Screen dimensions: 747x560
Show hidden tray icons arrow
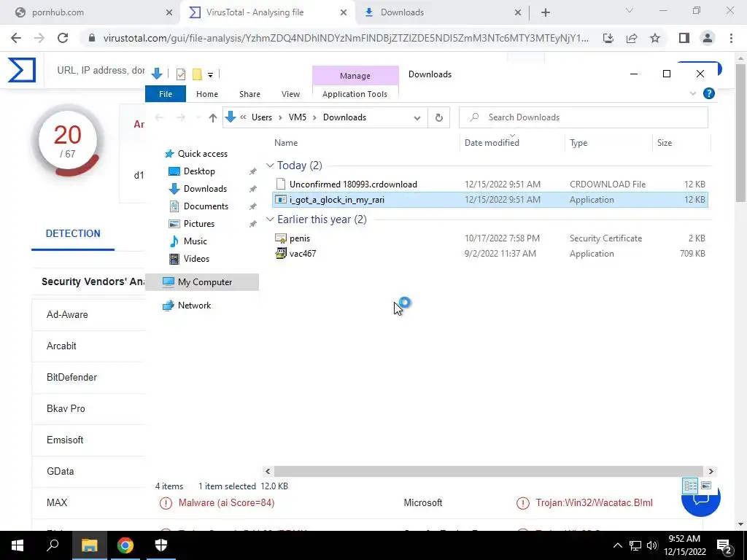tap(617, 545)
